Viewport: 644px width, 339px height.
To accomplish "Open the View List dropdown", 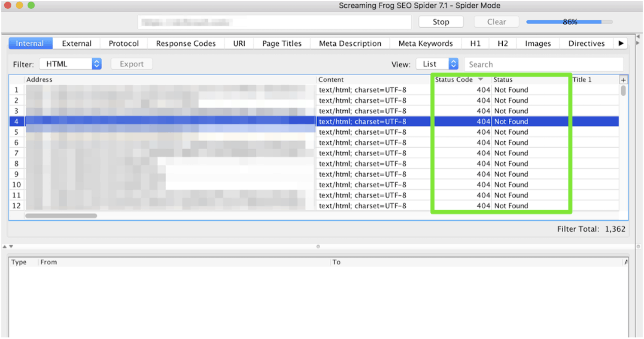I will coord(437,64).
